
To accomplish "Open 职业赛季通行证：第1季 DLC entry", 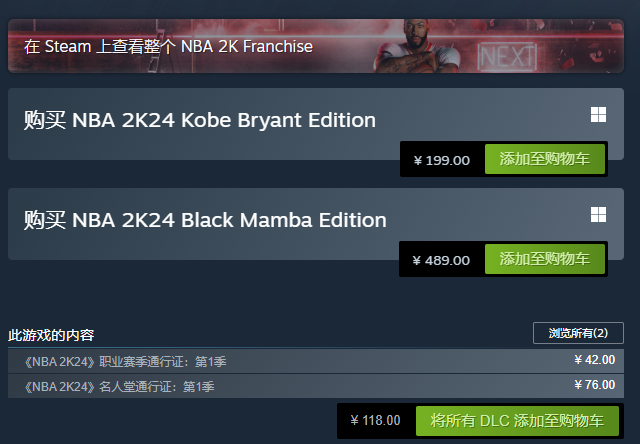I will [x=125, y=361].
